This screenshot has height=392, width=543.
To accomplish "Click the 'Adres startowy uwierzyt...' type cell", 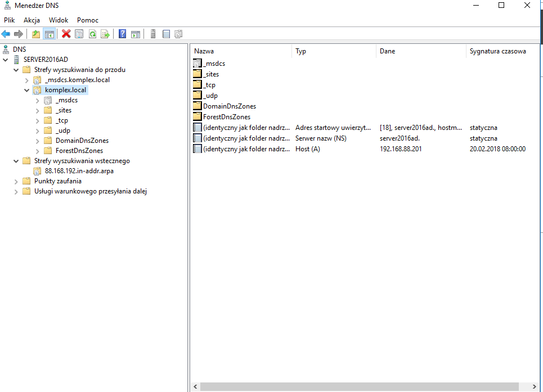I will pyautogui.click(x=333, y=127).
